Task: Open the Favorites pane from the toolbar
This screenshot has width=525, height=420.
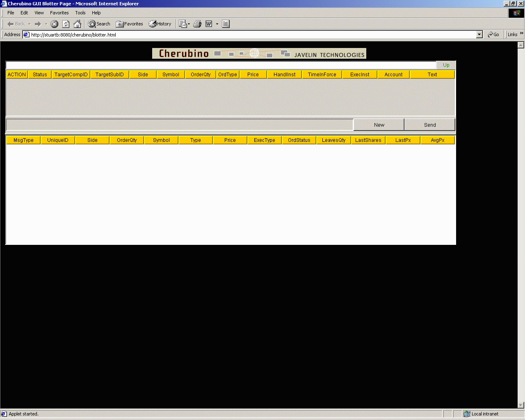Action: point(130,24)
